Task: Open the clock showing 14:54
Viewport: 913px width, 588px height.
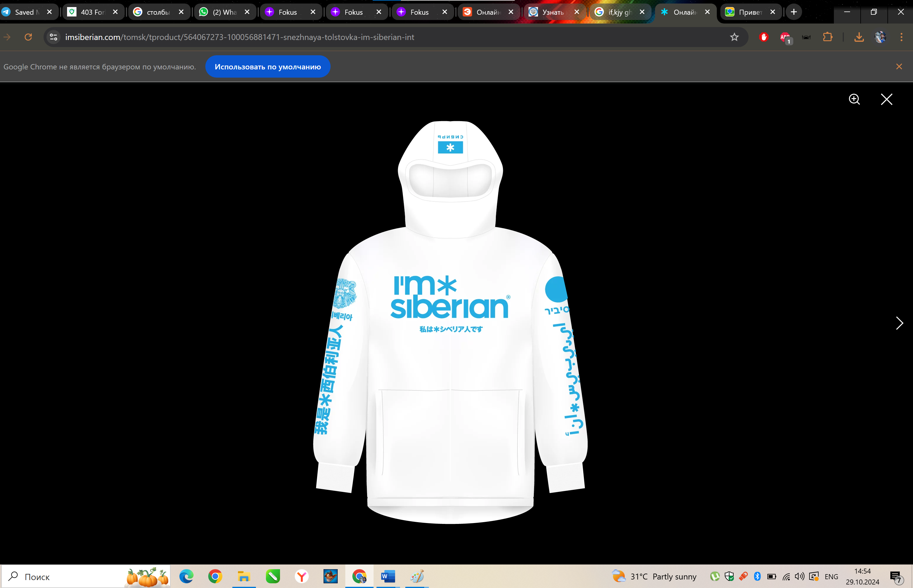Action: pos(863,577)
